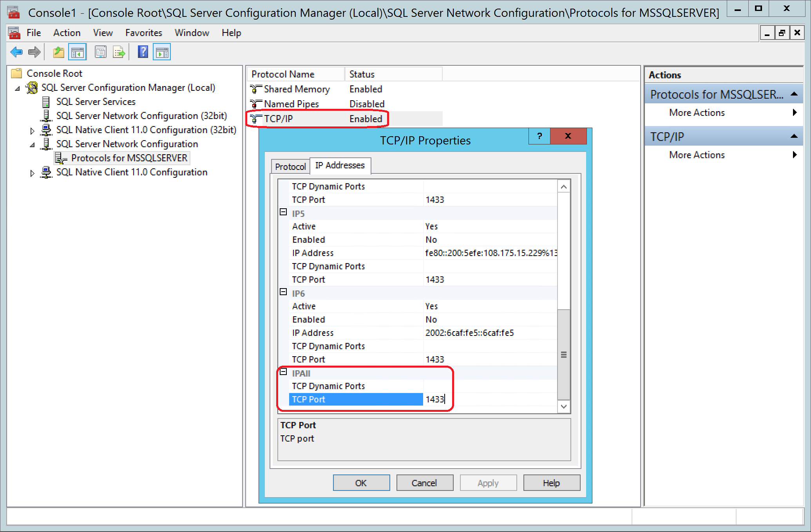Viewport: 811px width, 532px height.
Task: Click the Export List toolbar icon
Action: (x=119, y=51)
